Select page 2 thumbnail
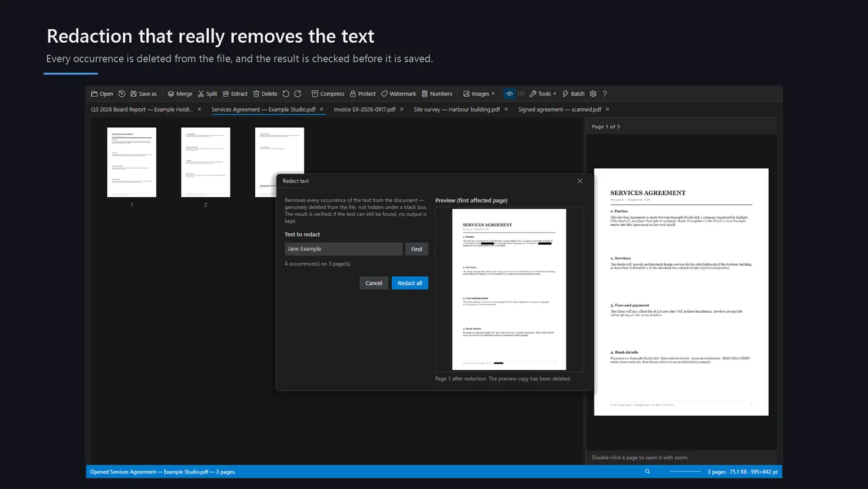 pos(205,163)
